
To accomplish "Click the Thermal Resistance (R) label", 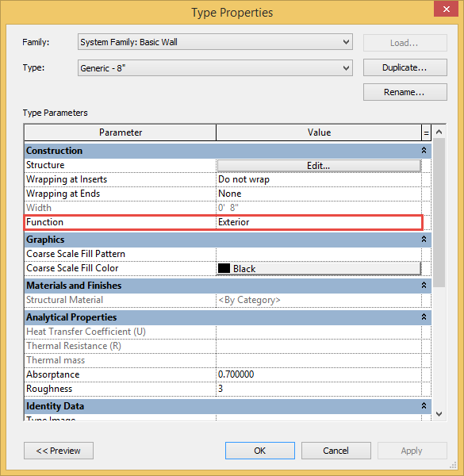I will point(74,346).
